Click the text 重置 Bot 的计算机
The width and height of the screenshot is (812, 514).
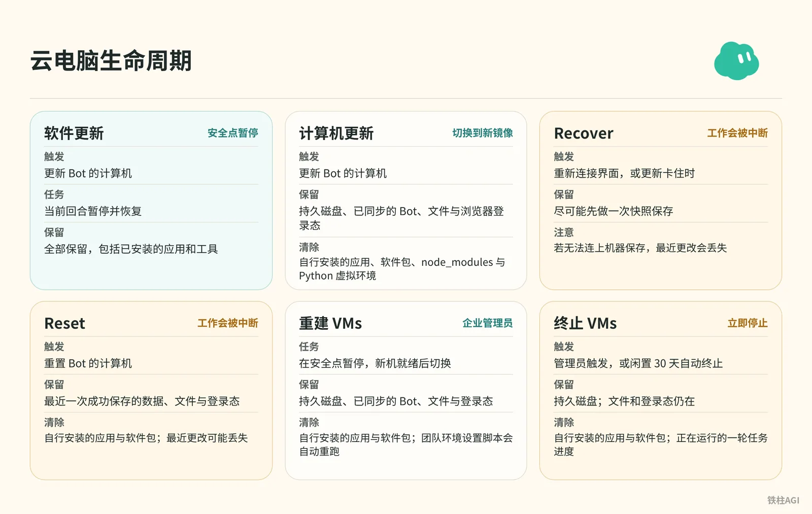coord(88,363)
